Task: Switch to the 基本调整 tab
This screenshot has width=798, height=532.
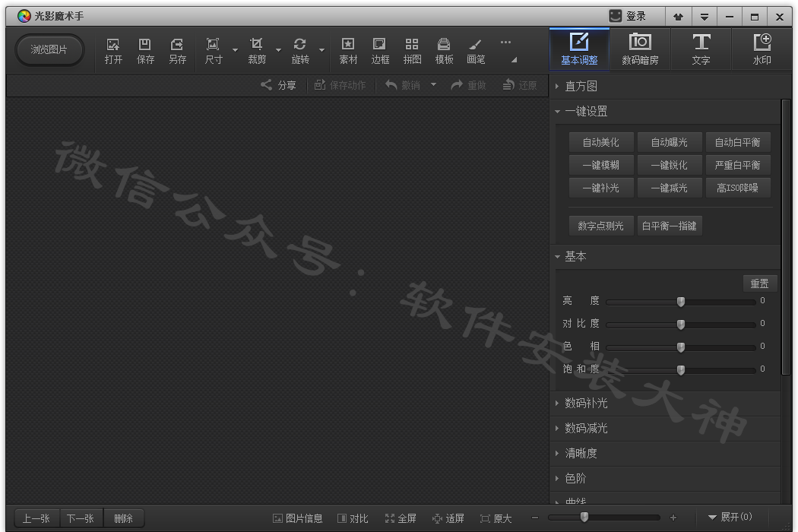Action: pyautogui.click(x=579, y=49)
